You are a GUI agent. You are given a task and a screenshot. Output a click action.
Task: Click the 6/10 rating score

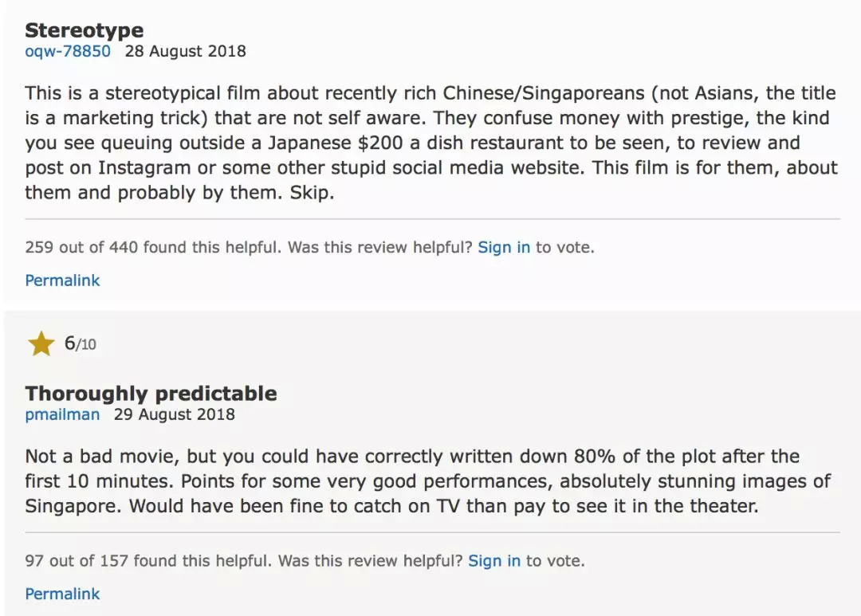80,344
